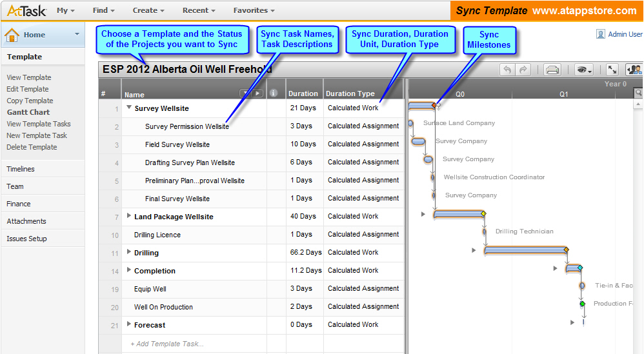Print the Gantt chart
Viewport: 644px width, 354px height.
552,70
